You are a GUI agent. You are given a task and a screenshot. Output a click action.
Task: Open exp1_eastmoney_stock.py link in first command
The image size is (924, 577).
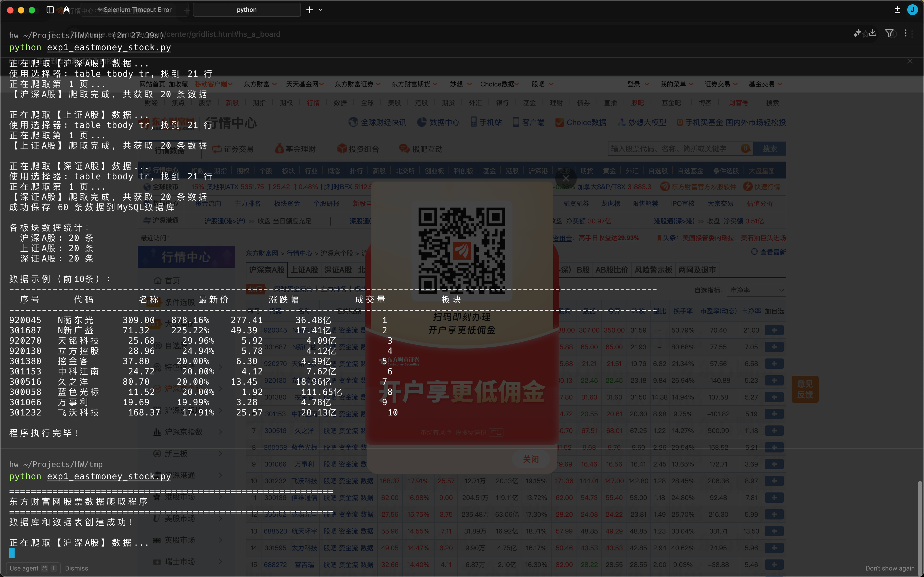point(109,47)
